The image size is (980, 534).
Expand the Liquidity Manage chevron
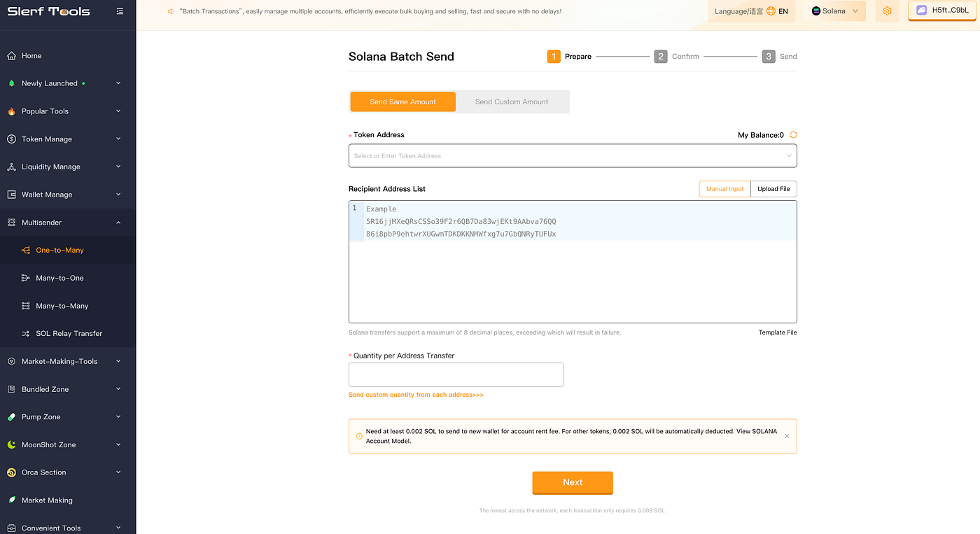(118, 167)
